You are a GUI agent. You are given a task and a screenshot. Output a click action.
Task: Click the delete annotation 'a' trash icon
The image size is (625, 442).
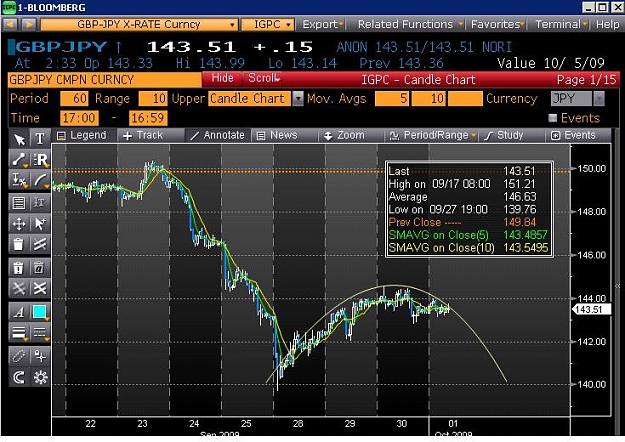(40, 267)
